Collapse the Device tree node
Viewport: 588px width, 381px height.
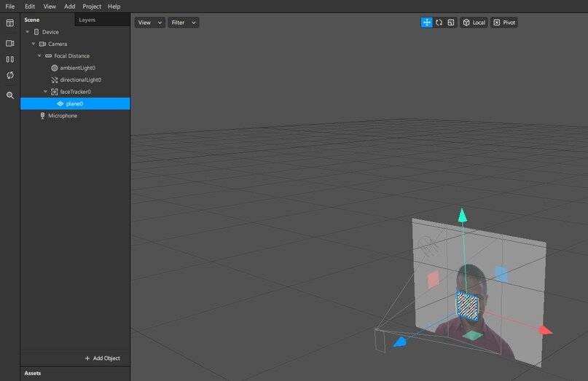(28, 32)
